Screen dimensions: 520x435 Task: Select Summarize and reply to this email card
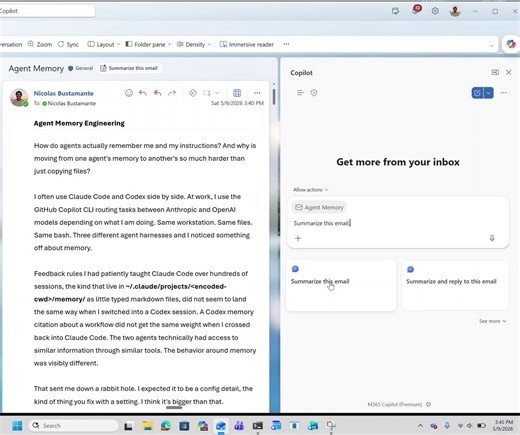[455, 286]
